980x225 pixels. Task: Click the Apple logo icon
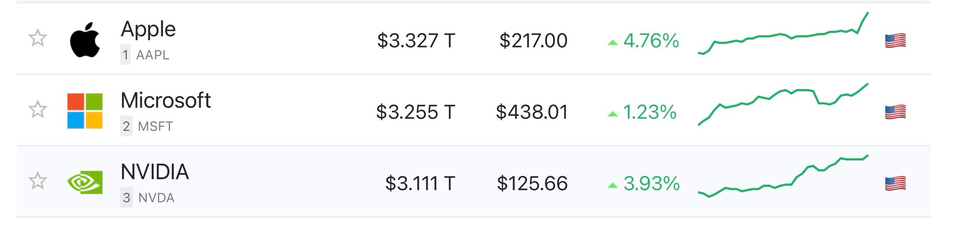(x=85, y=40)
